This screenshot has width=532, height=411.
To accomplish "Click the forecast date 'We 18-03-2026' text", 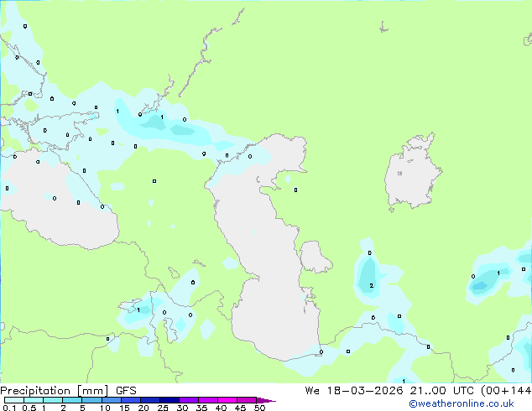I will pyautogui.click(x=354, y=391).
